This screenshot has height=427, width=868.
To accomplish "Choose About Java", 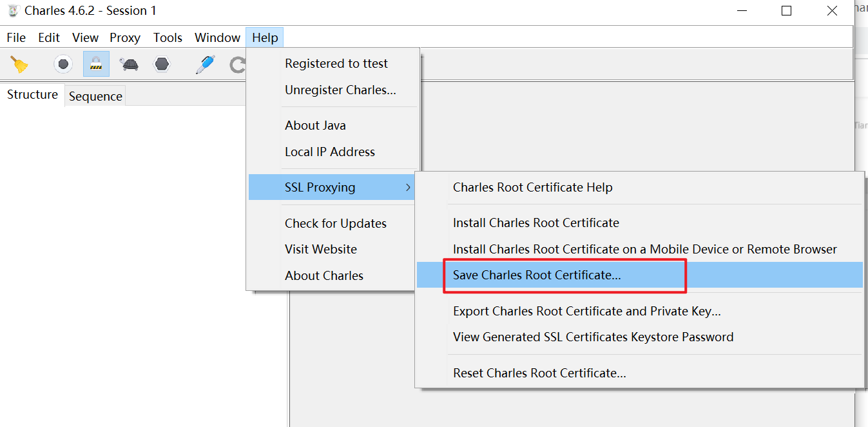I will 333,125.
